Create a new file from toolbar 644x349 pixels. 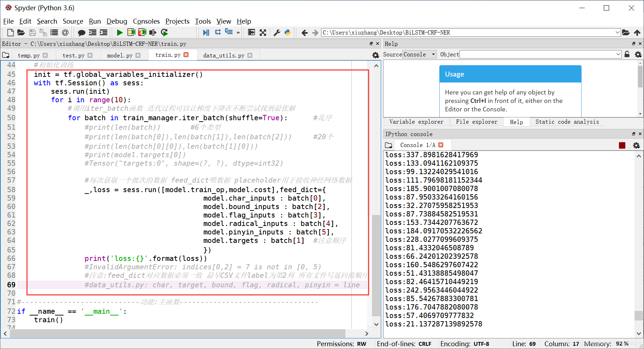[11, 32]
